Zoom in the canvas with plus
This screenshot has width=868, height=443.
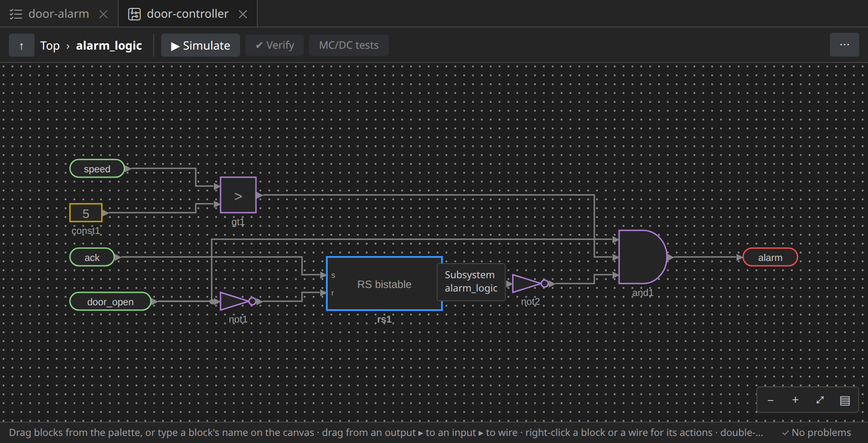point(795,400)
